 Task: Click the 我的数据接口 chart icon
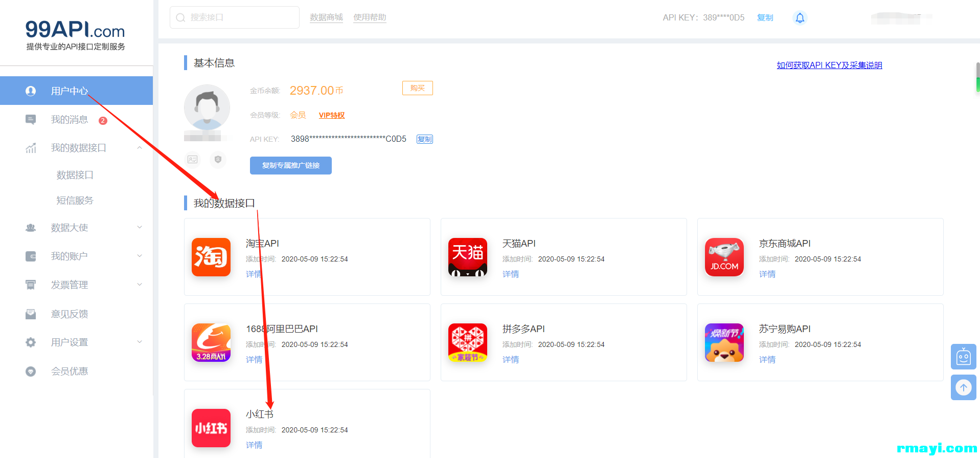coord(31,148)
